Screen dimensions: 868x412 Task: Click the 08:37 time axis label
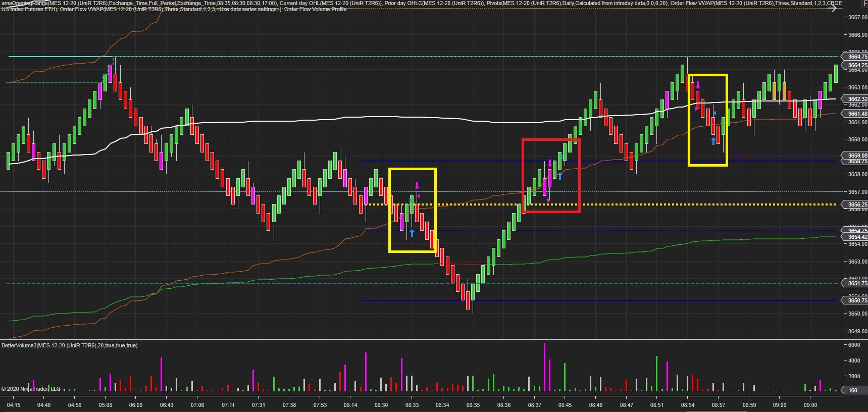click(534, 405)
